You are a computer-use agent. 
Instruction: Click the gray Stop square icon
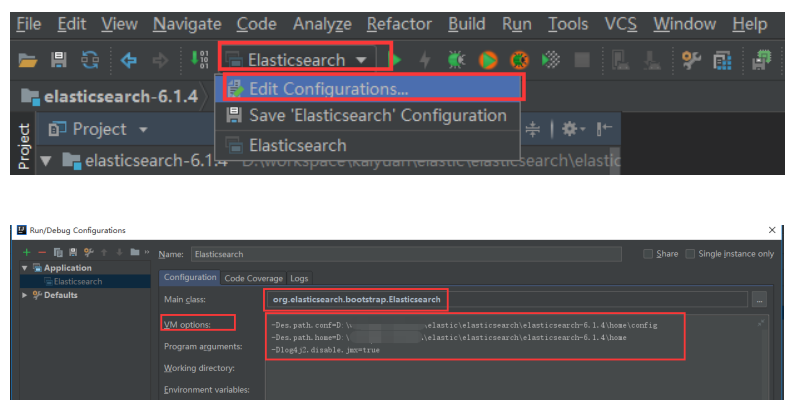(x=582, y=61)
